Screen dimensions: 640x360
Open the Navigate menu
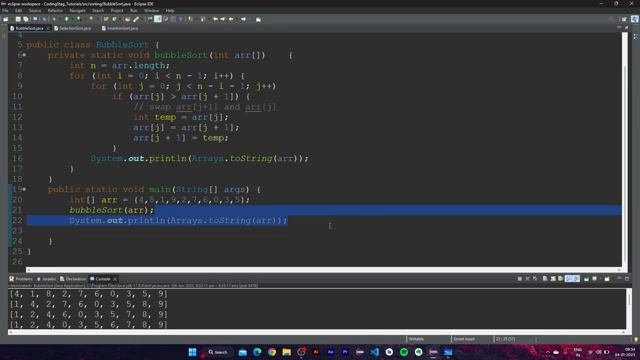coord(77,11)
